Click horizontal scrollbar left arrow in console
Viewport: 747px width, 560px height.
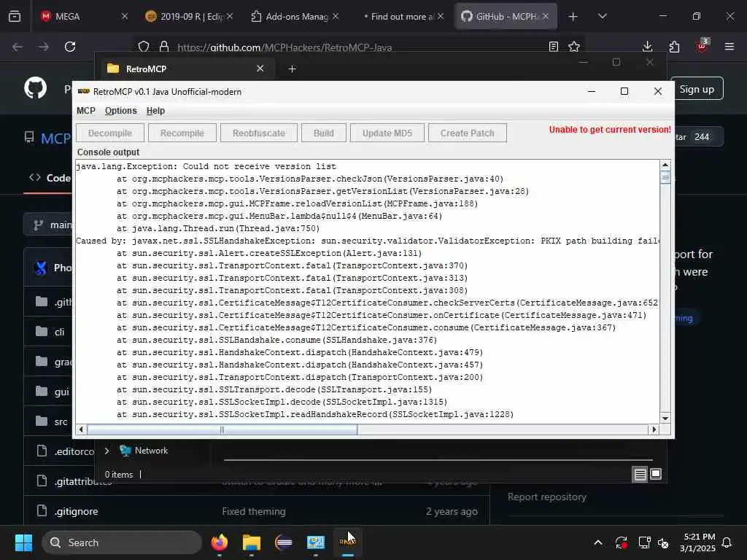(81, 429)
